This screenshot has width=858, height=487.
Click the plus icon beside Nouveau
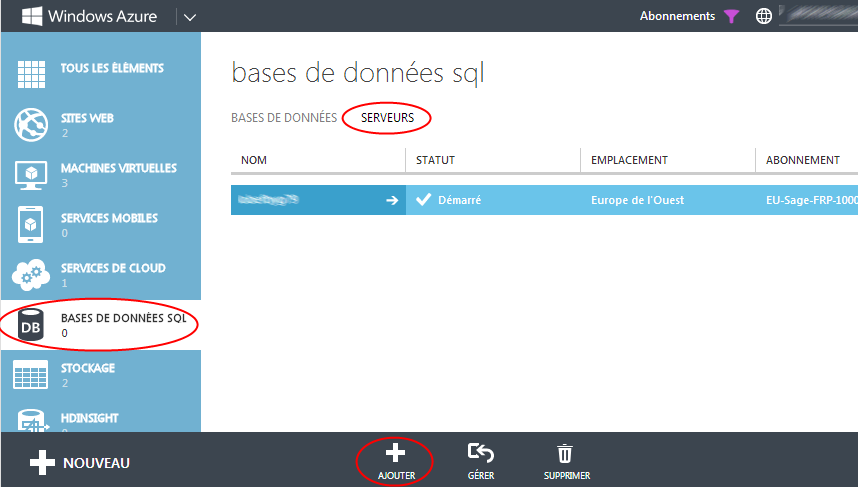click(x=42, y=463)
